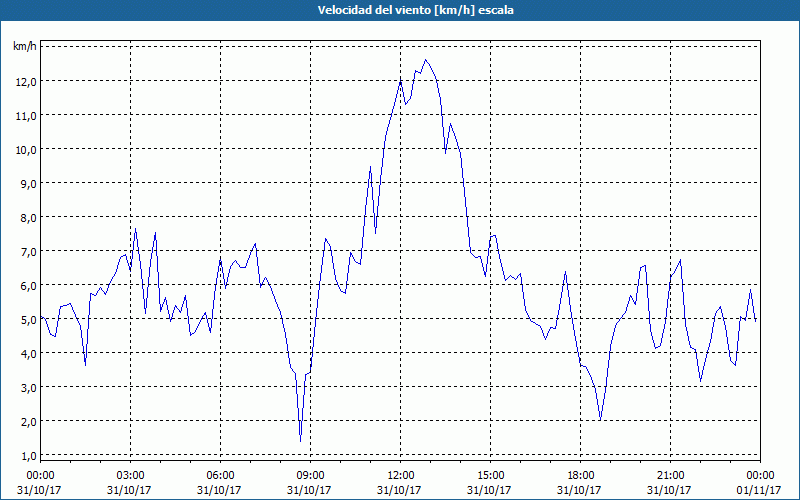Select the '06:00' time label
The height and width of the screenshot is (500, 800).
(x=220, y=476)
